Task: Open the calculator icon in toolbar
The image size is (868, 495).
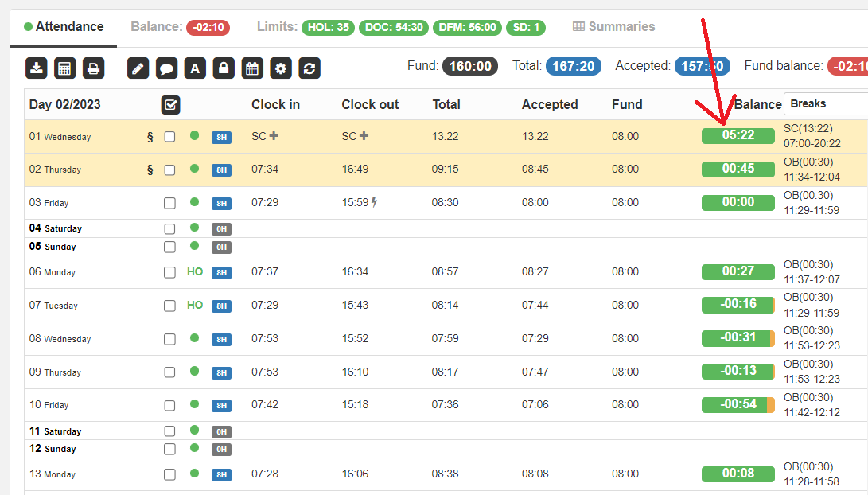Action: [65, 68]
